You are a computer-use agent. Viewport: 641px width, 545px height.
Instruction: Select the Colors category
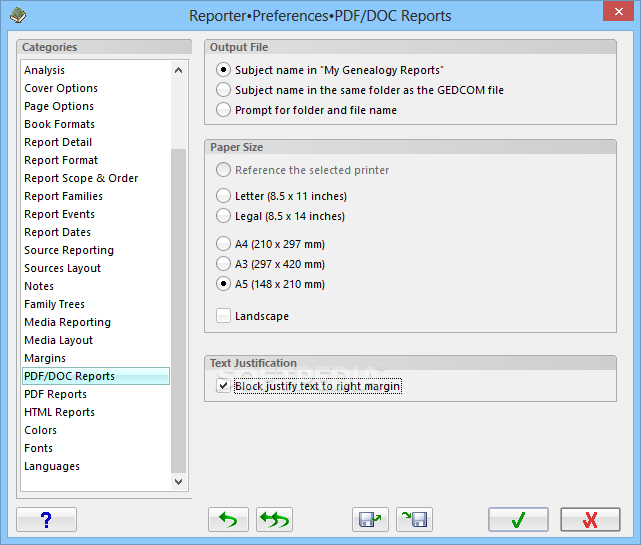96,430
